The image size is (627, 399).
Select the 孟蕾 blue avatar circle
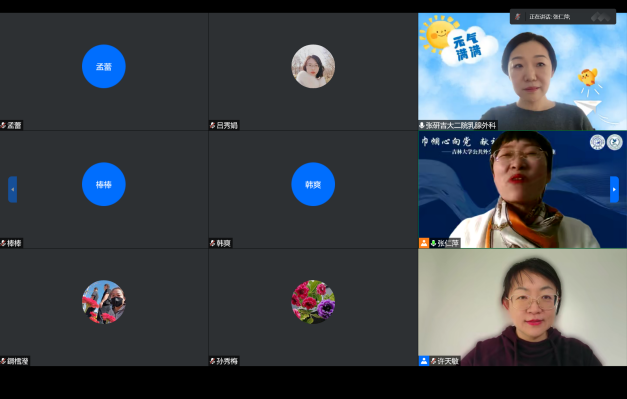104,66
